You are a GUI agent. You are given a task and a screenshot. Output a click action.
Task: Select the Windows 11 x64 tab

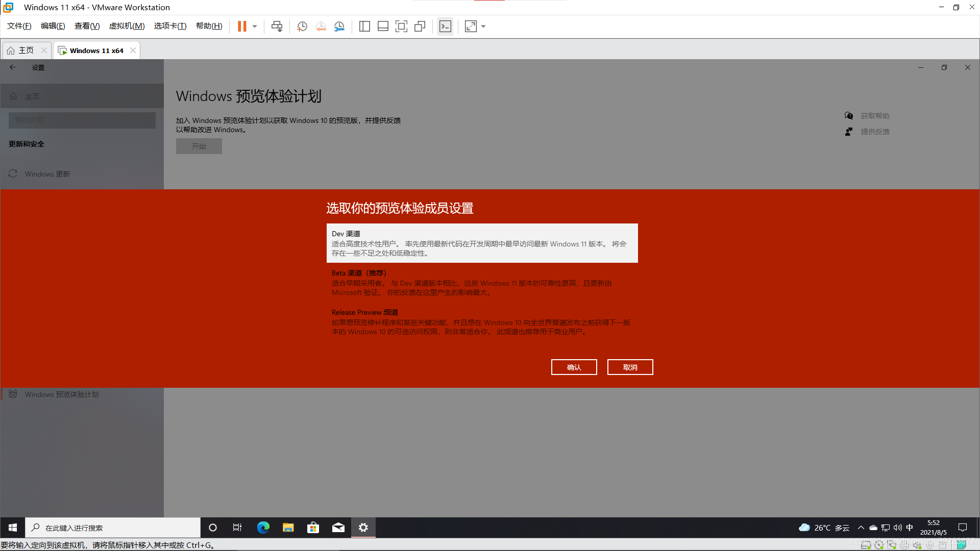(x=96, y=51)
